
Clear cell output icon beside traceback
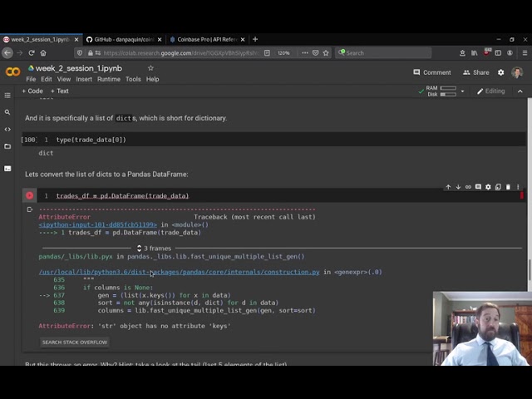30,209
